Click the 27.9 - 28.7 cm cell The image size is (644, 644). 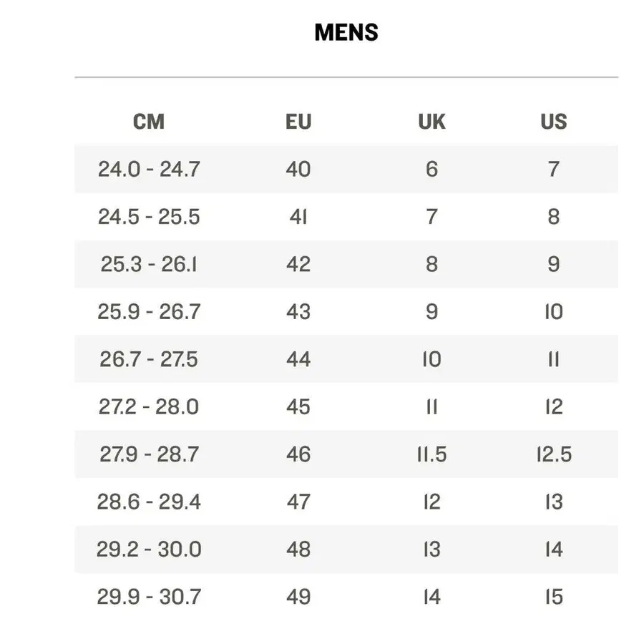(x=149, y=454)
